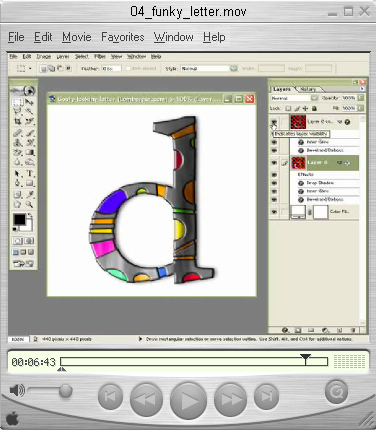The height and width of the screenshot is (430, 376).
Task: Open the Fill percentage arrow
Action: pyautogui.click(x=360, y=108)
